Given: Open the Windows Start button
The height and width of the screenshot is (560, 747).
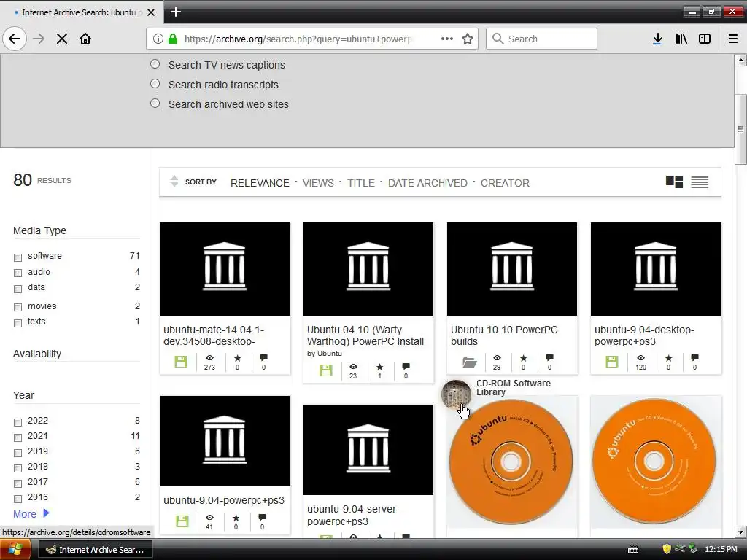Looking at the screenshot, I should tap(16, 550).
